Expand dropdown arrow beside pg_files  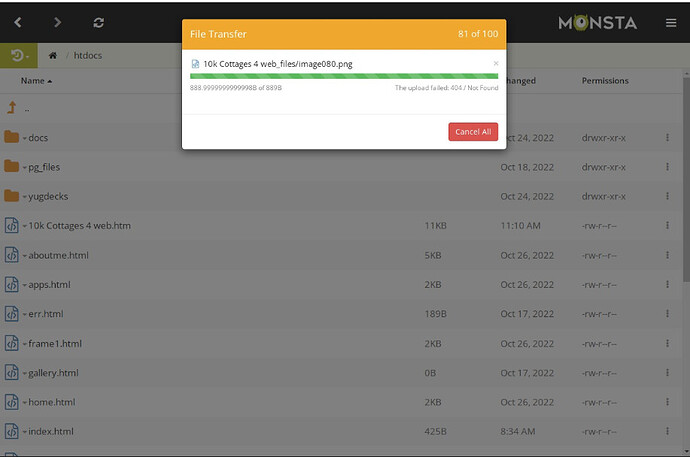25,168
